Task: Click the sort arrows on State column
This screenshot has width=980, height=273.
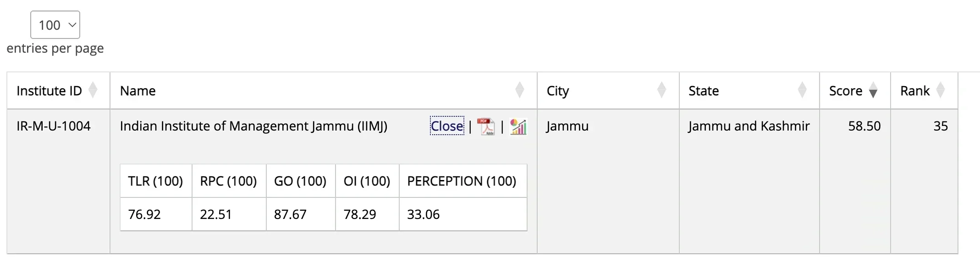Action: click(x=802, y=91)
